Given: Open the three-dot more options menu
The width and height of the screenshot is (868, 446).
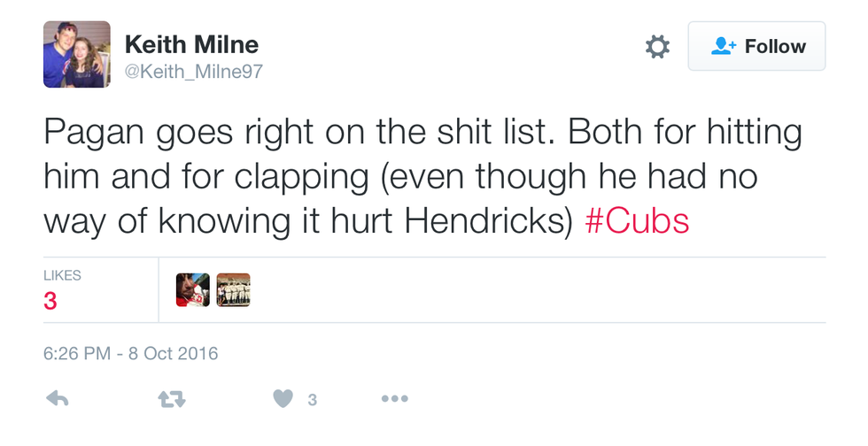Looking at the screenshot, I should [x=394, y=400].
